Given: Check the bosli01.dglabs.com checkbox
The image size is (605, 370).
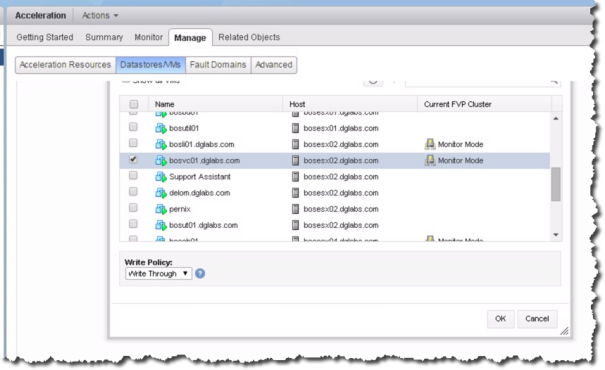Looking at the screenshot, I should [133, 143].
